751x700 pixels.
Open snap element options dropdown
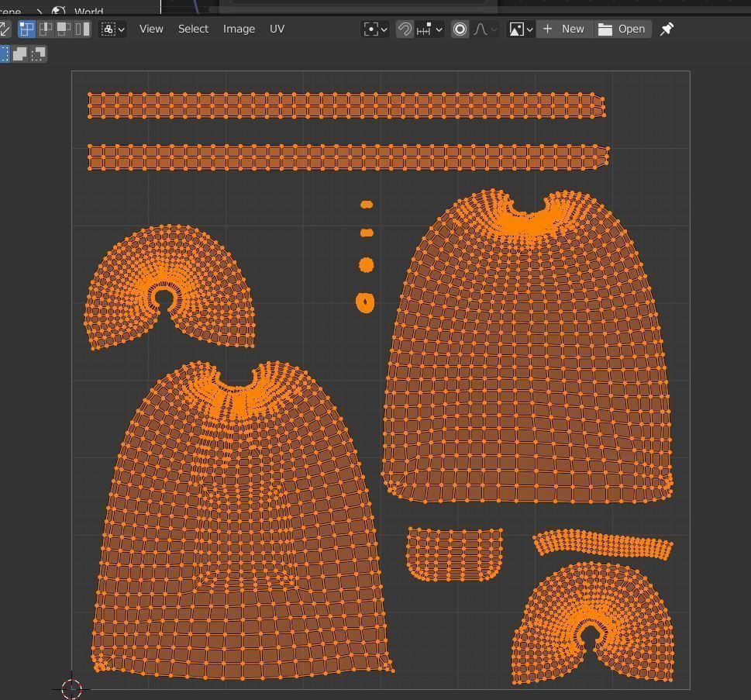point(429,29)
